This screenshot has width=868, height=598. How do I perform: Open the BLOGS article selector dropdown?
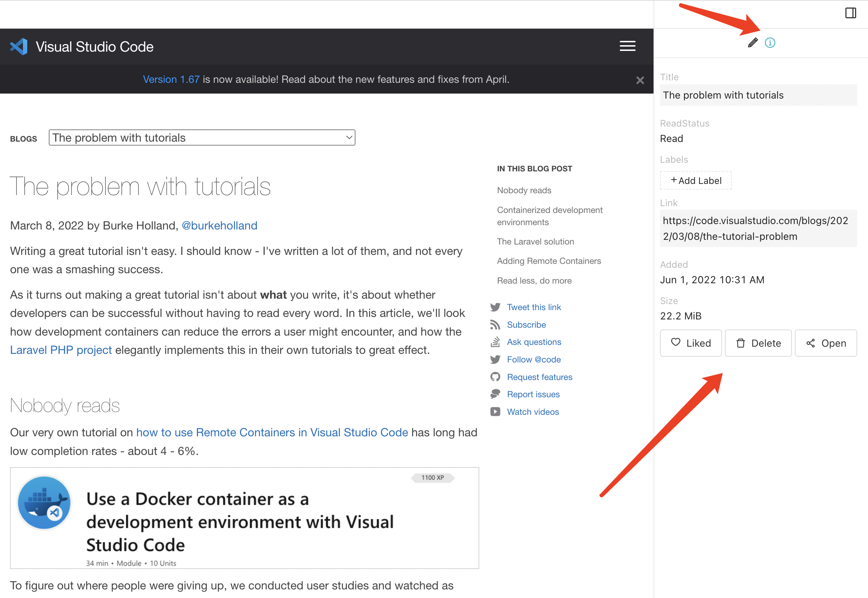(x=202, y=138)
